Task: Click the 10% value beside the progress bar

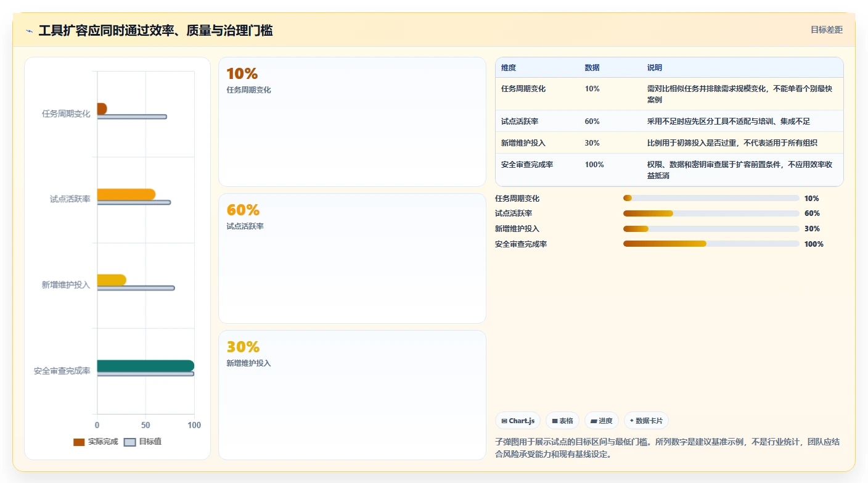Action: [812, 198]
